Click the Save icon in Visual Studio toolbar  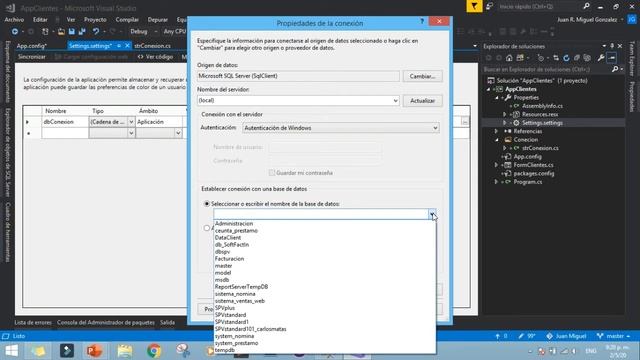click(72, 31)
